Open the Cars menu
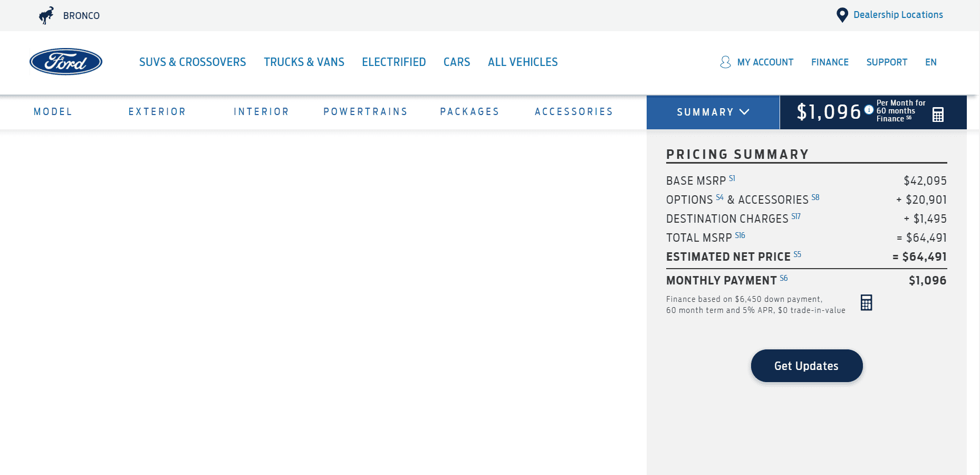980x475 pixels. pos(457,62)
